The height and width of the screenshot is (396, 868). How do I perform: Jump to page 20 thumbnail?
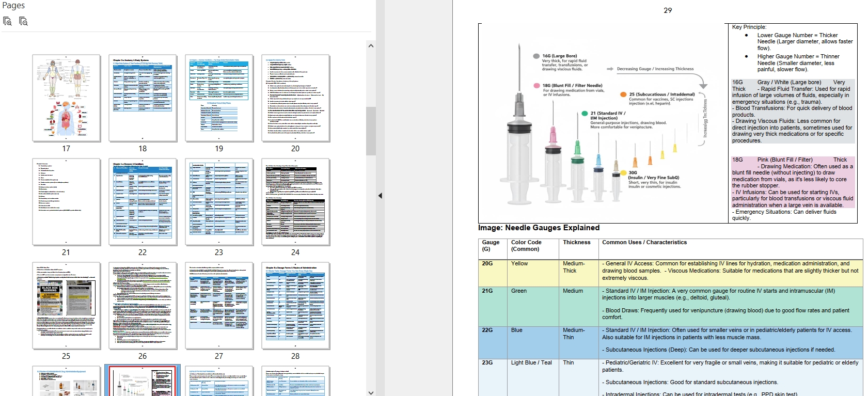(x=295, y=98)
